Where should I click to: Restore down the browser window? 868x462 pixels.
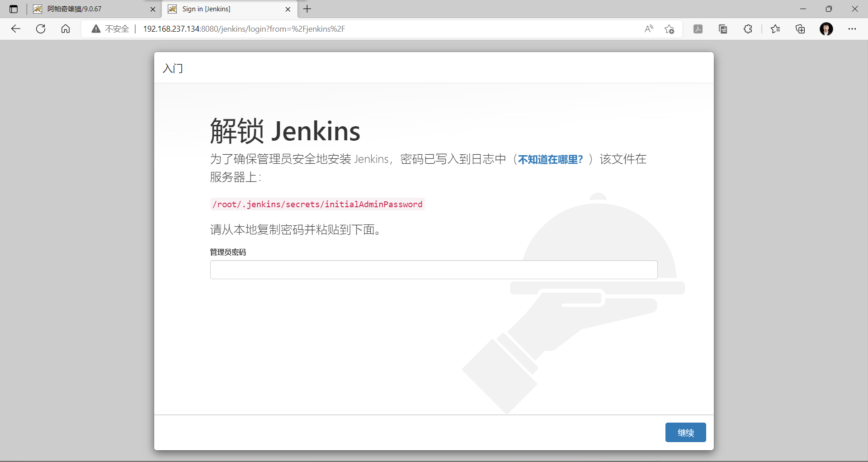pos(829,9)
